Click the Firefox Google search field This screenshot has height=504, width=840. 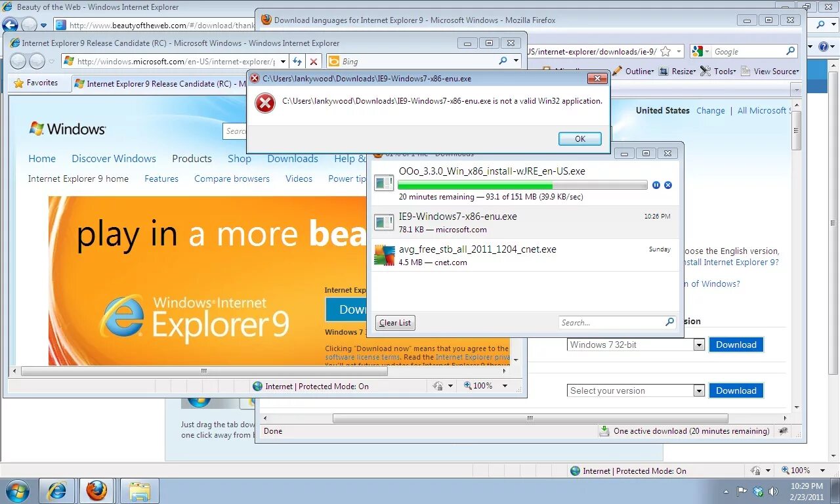(x=748, y=51)
